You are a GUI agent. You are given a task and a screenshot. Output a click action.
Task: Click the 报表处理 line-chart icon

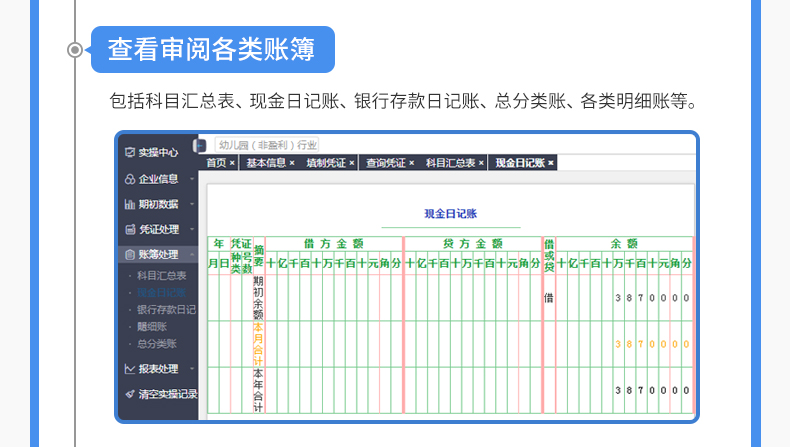129,369
